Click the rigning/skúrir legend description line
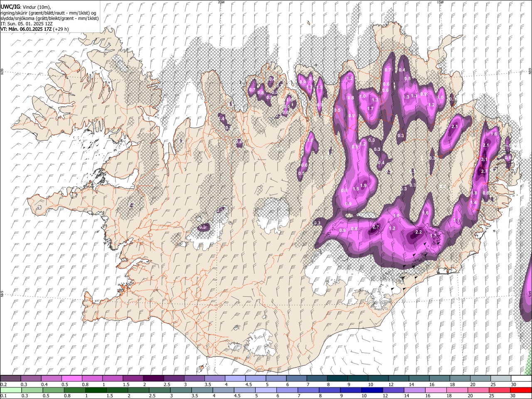The height and width of the screenshot is (399, 532). click(48, 13)
